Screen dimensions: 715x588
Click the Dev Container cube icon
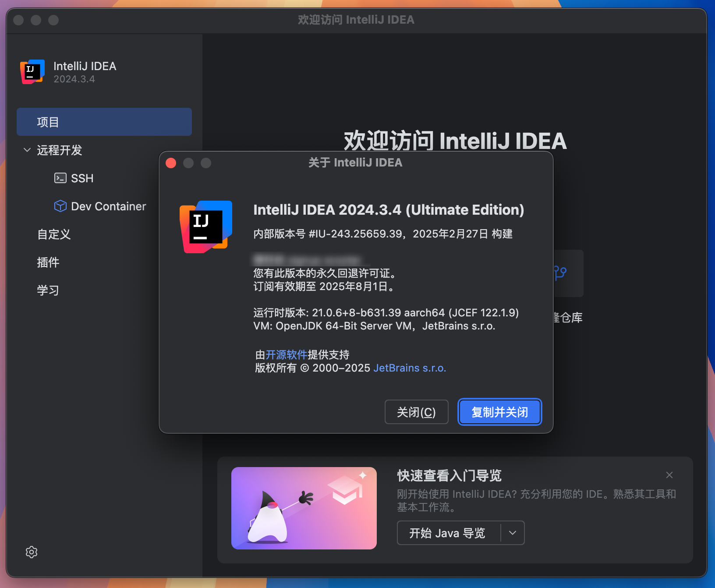tap(60, 206)
